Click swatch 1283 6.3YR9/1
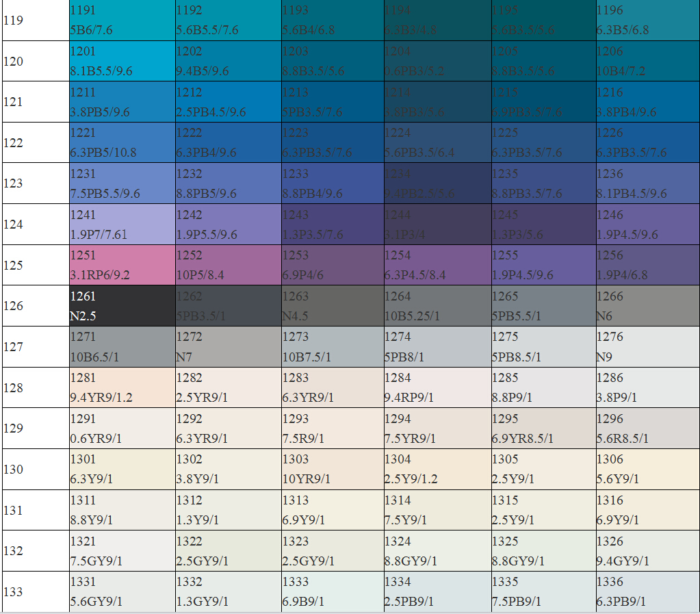Viewport: 700px width, 614px height. click(x=333, y=387)
